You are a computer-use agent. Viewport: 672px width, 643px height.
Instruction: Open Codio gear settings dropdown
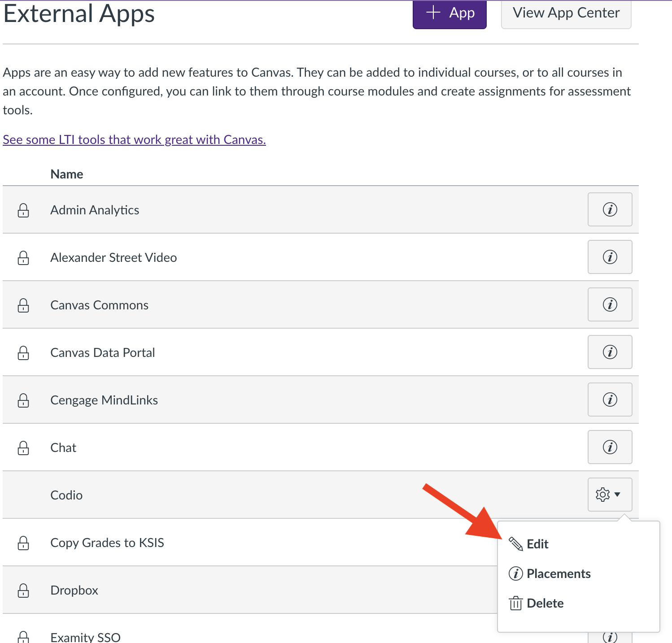(x=610, y=495)
